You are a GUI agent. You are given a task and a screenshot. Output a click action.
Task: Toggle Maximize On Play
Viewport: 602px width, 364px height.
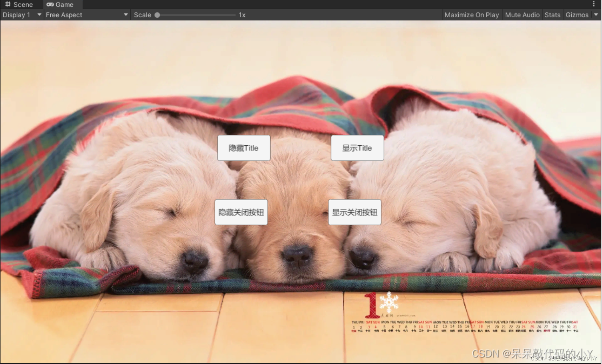point(471,15)
